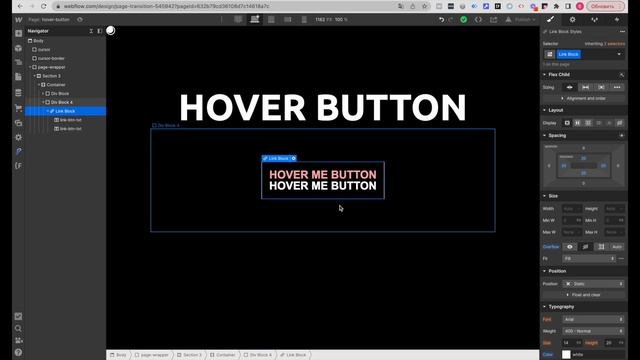Toggle page preview eye icon
640x360 pixels.
pyautogui.click(x=80, y=20)
